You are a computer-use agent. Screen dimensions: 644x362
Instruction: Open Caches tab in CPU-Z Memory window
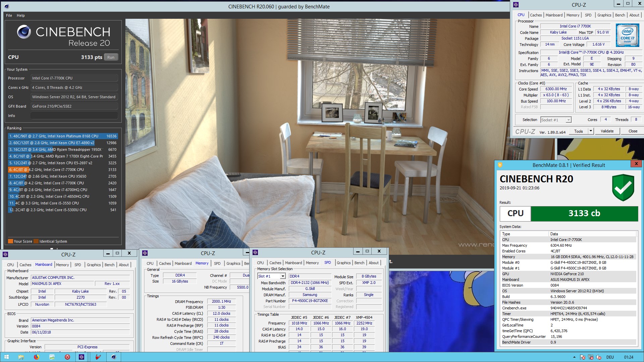click(165, 263)
